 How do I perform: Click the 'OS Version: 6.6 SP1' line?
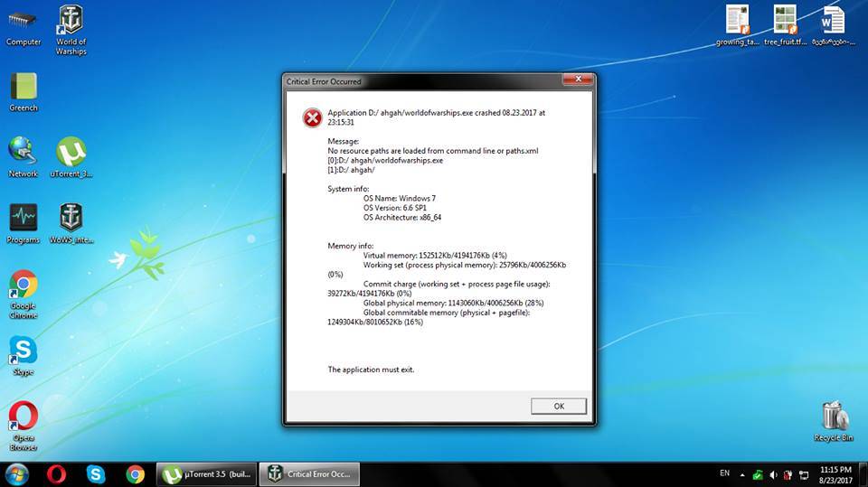point(395,208)
